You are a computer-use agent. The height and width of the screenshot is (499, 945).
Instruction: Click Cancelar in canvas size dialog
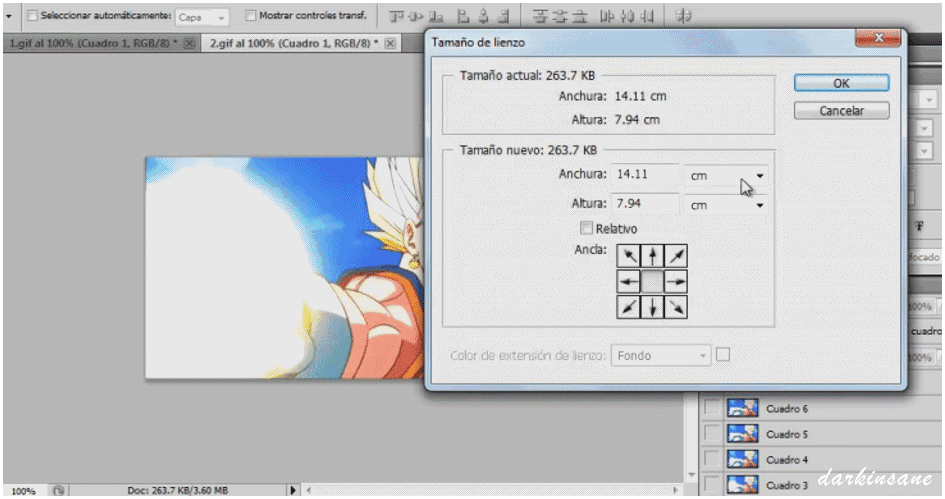click(841, 111)
